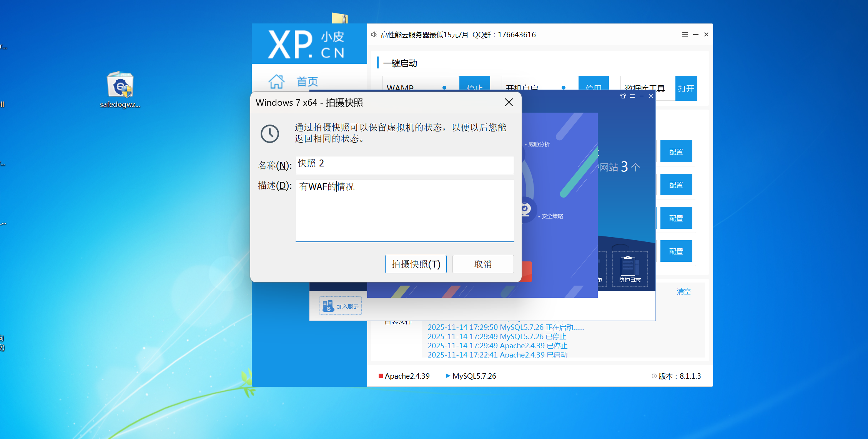The height and width of the screenshot is (439, 868).
Task: Click the version info icon
Action: [x=654, y=376]
